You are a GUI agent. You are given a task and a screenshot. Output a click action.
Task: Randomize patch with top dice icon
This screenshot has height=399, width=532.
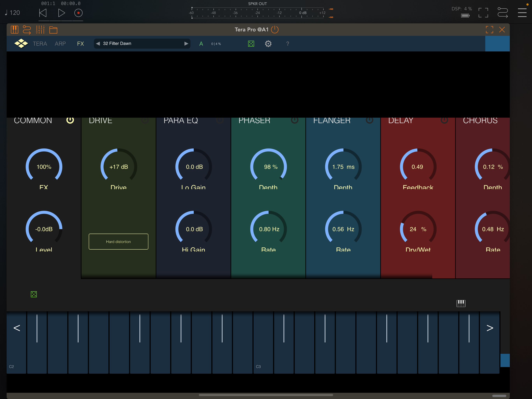251,44
